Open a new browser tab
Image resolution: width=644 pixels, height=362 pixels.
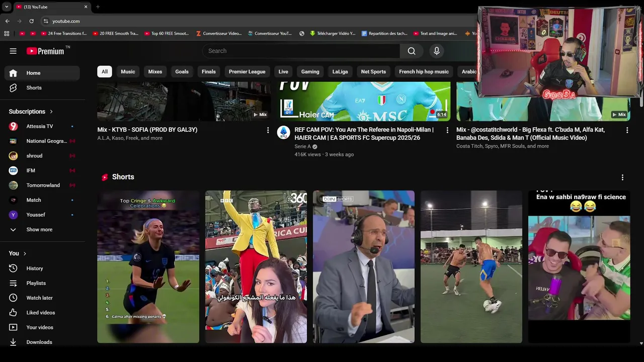(x=98, y=7)
